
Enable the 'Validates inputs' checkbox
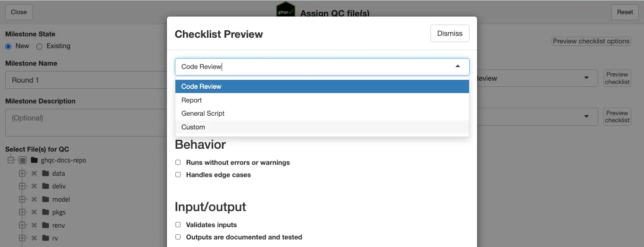coord(178,225)
